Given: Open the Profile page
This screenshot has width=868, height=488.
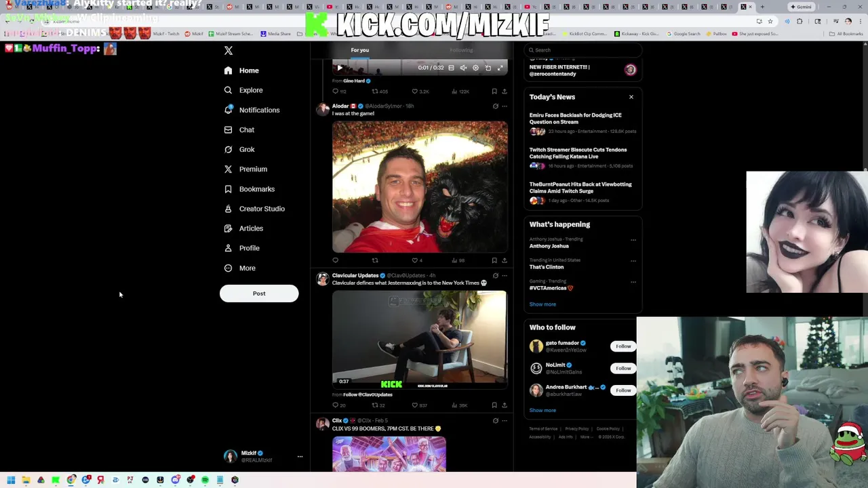Looking at the screenshot, I should tap(242, 248).
